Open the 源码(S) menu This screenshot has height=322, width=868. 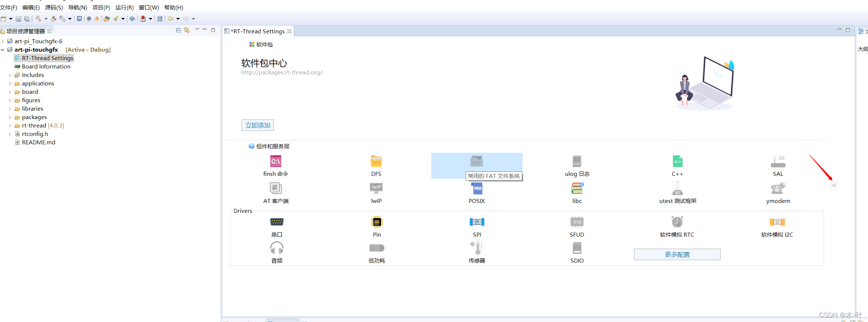coord(54,7)
